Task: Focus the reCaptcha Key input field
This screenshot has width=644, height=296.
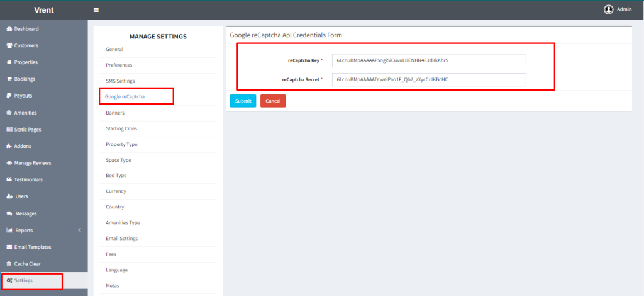Action: (x=429, y=60)
